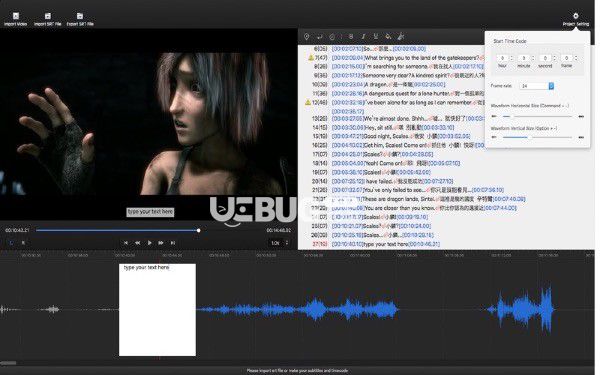Screen dimensions: 600x375
Task: Click the location pin toolbar icon
Action: tap(307, 36)
